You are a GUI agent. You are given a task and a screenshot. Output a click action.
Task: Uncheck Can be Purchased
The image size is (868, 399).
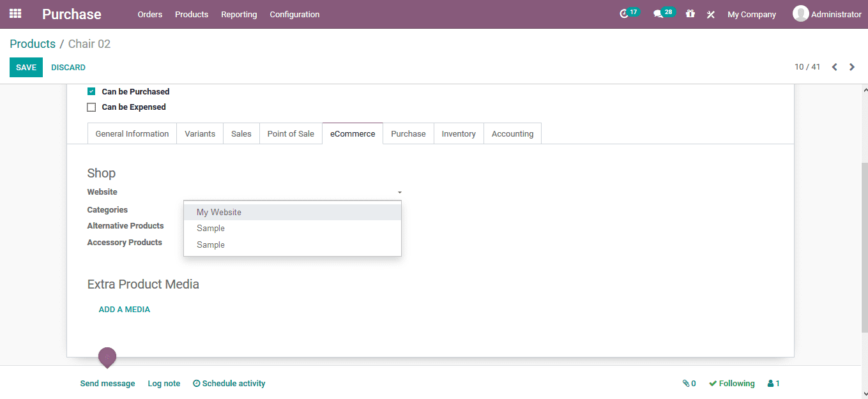coord(91,91)
